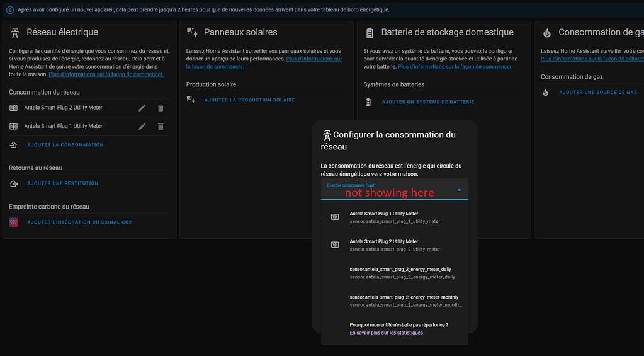The image size is (644, 356).
Task: Click the info icon in top banner
Action: pos(9,10)
